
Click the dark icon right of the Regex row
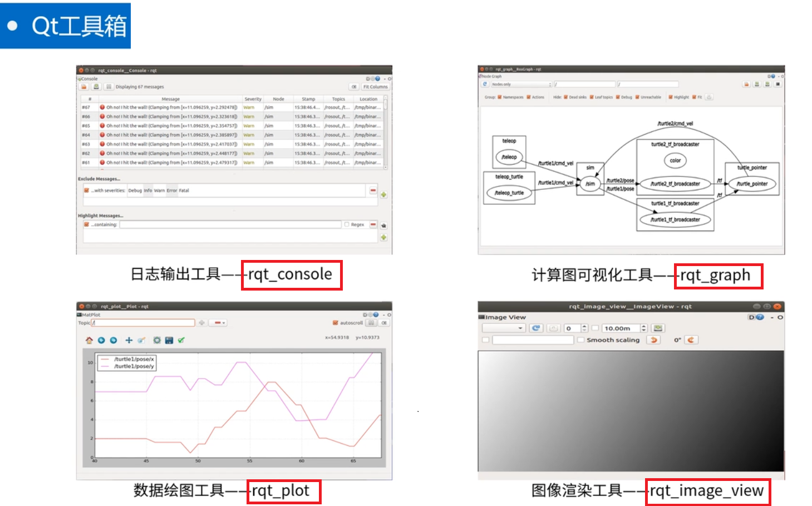pos(383,225)
